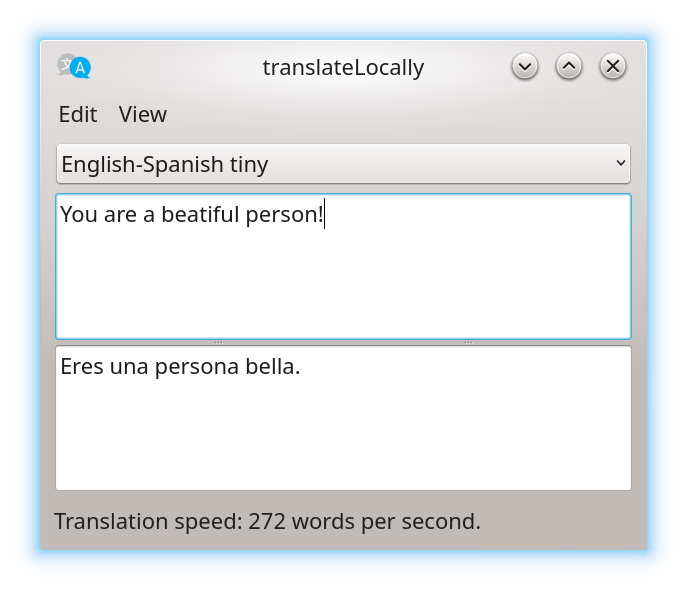Viewport: 687px width, 590px height.
Task: Click the word "Eres" in translated output
Action: tap(82, 367)
